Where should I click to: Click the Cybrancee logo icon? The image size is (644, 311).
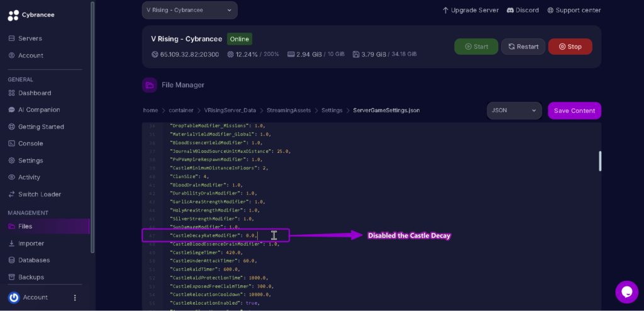(x=13, y=15)
